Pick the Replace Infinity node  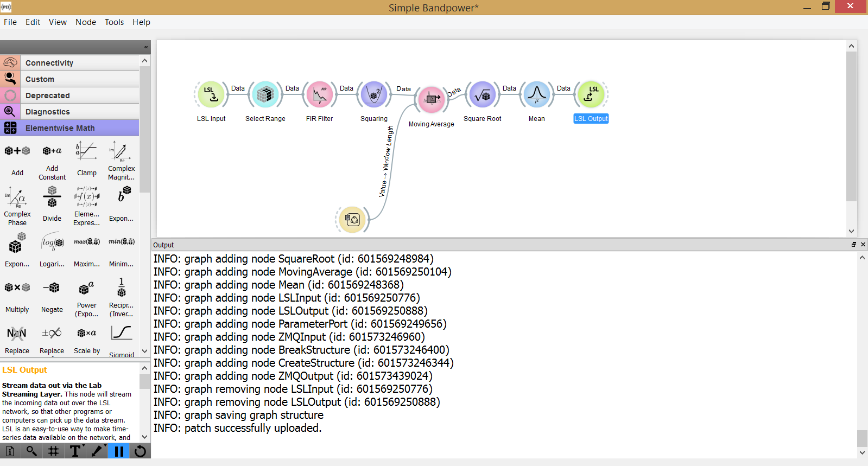tap(52, 339)
